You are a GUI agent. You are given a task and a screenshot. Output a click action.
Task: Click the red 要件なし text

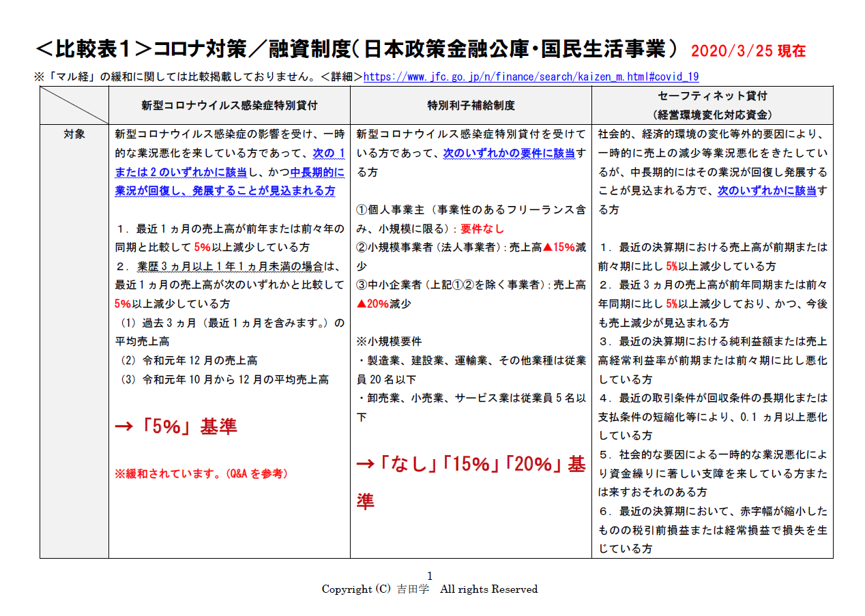tap(481, 229)
